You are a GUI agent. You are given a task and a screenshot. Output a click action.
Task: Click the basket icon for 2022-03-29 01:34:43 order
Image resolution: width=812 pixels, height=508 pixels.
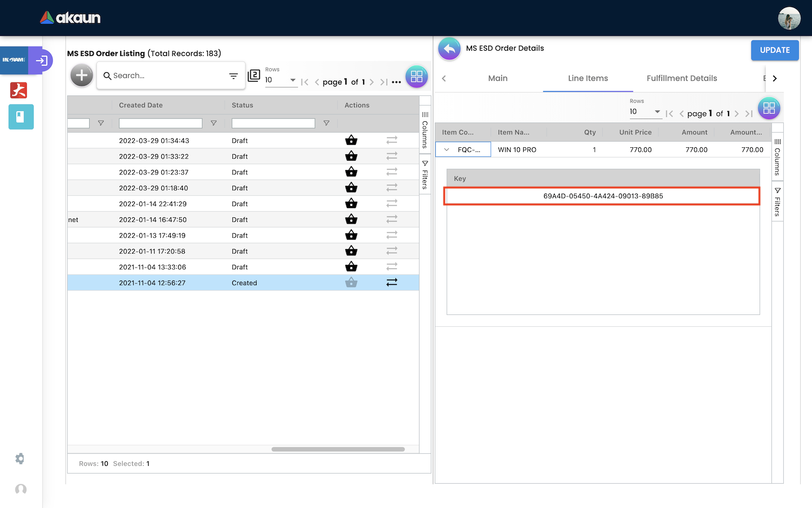tap(351, 141)
